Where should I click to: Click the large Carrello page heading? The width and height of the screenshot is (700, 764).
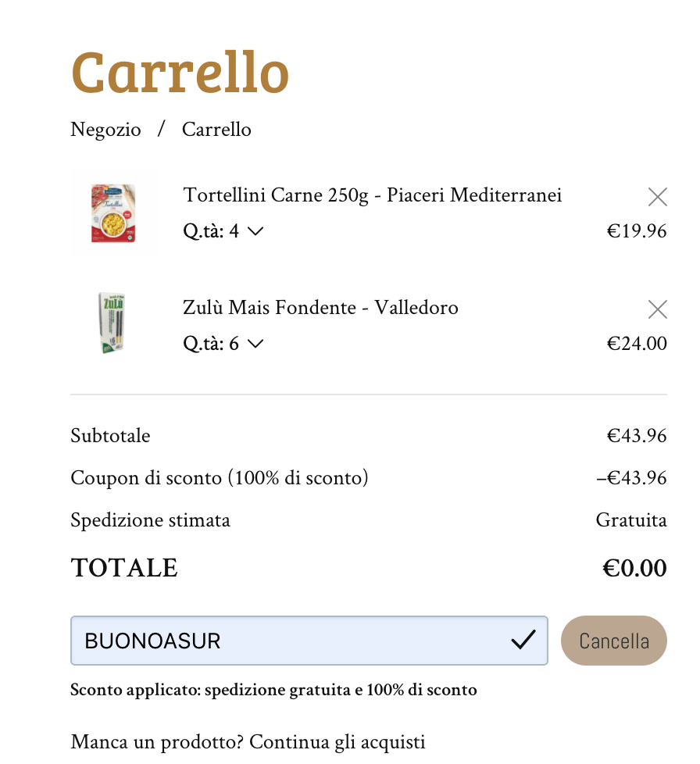(x=180, y=73)
